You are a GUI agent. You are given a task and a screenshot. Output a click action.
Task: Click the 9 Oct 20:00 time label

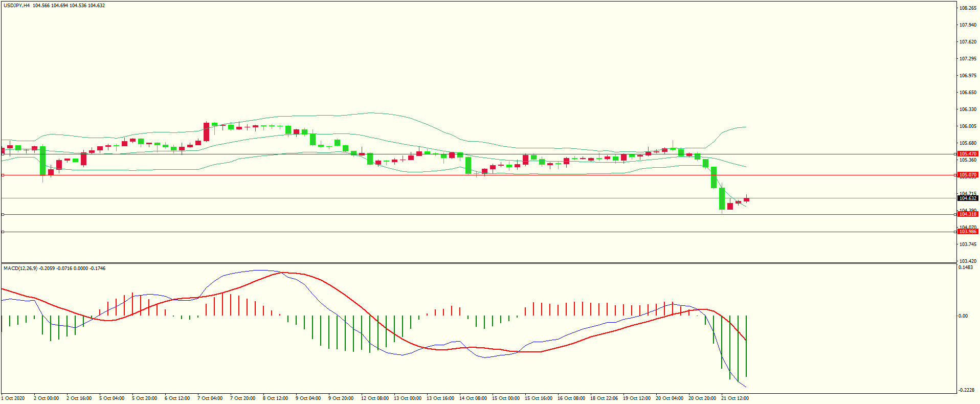[341, 398]
